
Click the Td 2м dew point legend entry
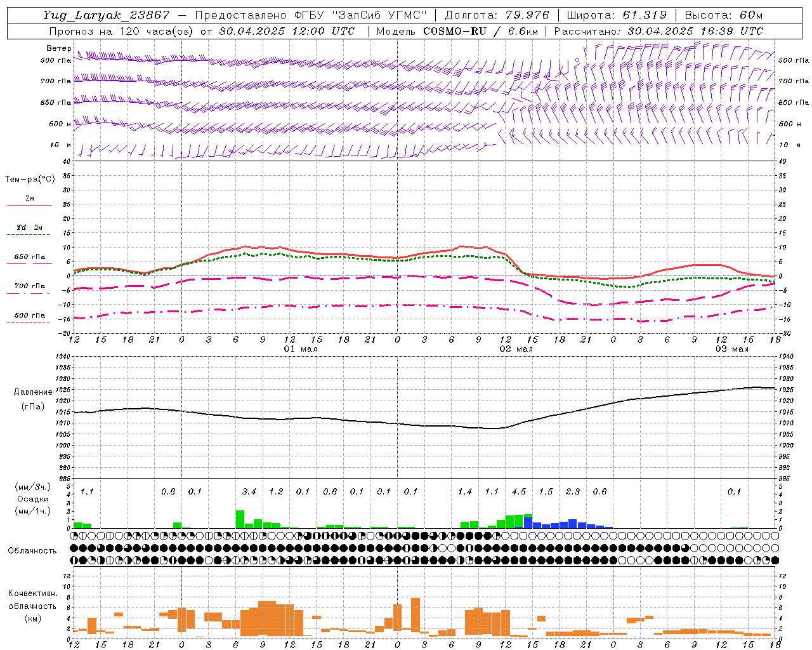pyautogui.click(x=30, y=227)
